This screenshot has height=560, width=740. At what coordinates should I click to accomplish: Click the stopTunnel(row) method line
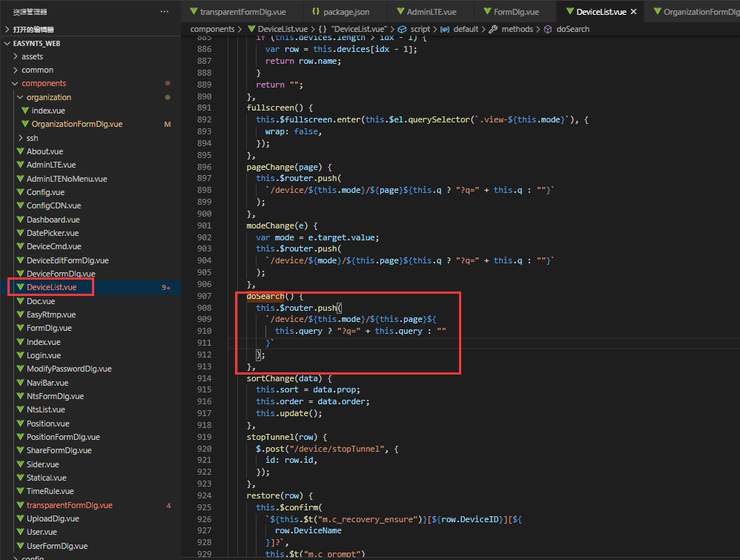tap(286, 437)
